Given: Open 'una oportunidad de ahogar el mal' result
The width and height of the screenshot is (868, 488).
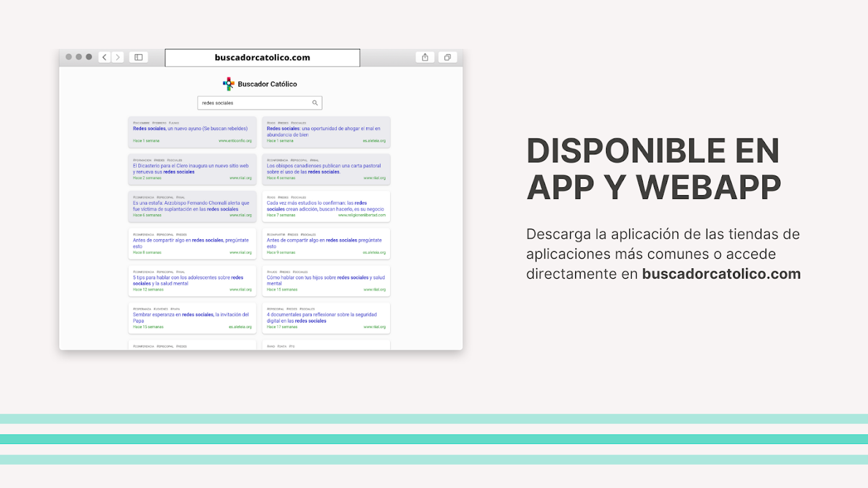Looking at the screenshot, I should tap(324, 132).
